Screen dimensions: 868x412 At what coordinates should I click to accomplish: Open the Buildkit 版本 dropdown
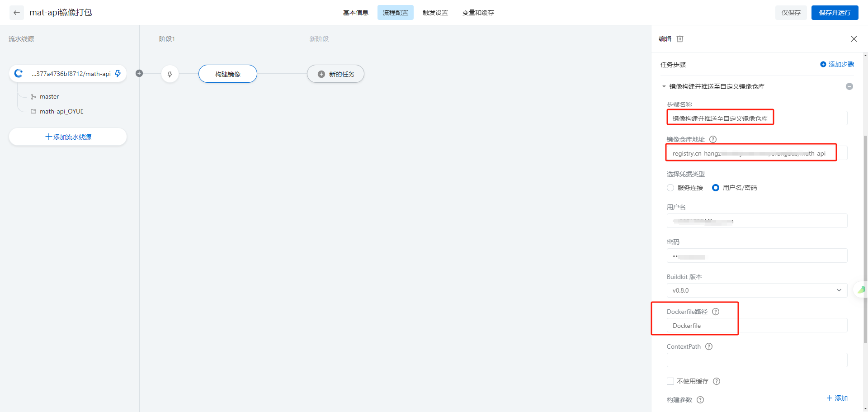(x=757, y=290)
